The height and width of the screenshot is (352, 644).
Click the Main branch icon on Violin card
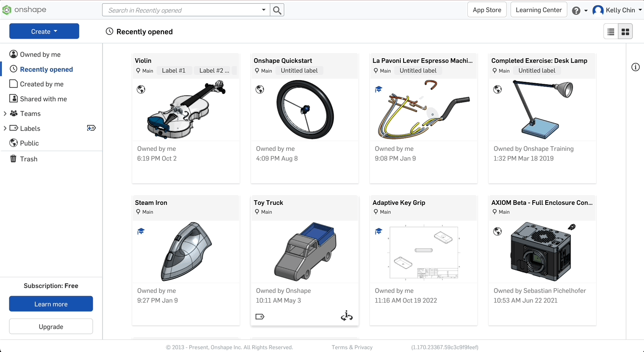coord(138,71)
